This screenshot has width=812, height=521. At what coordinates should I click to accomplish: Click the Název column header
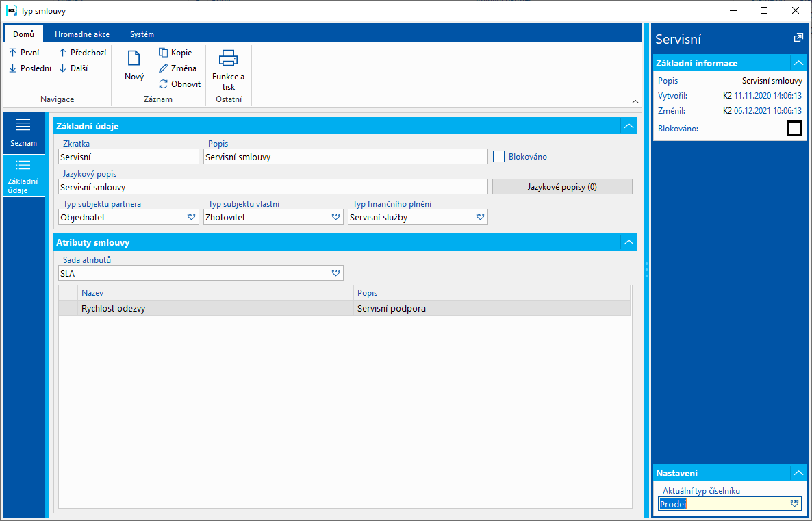[x=215, y=293]
